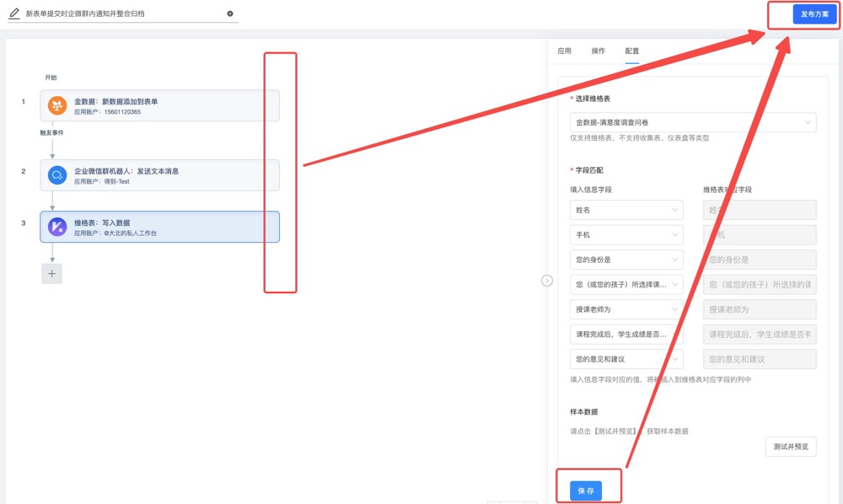Click the purple 维格表 app icon
Screen dimensions: 843x504
tap(57, 227)
